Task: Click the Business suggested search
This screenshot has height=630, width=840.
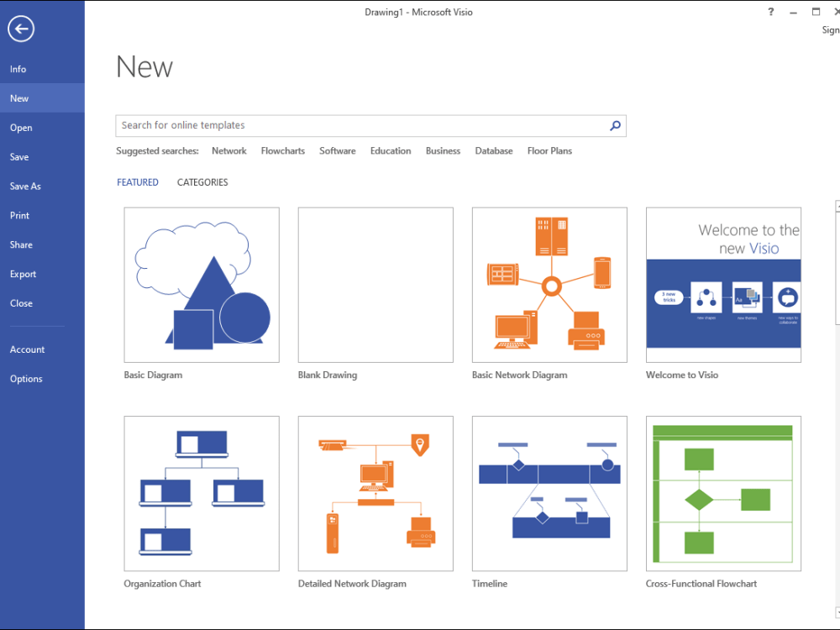Action: [443, 151]
